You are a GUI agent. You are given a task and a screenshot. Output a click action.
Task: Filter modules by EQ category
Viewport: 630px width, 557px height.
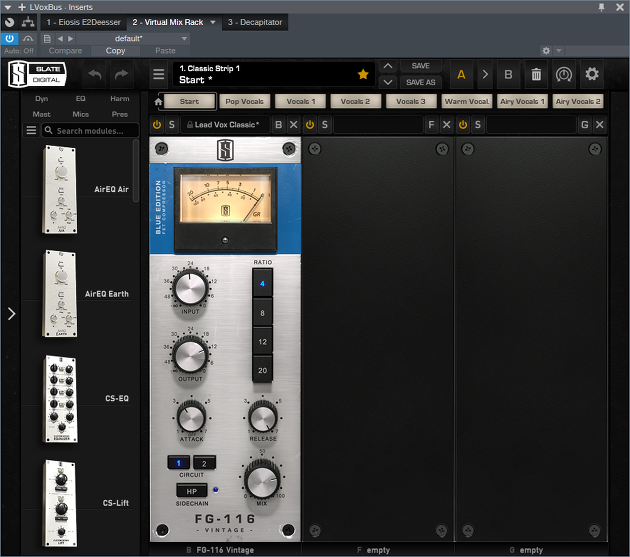pos(80,98)
